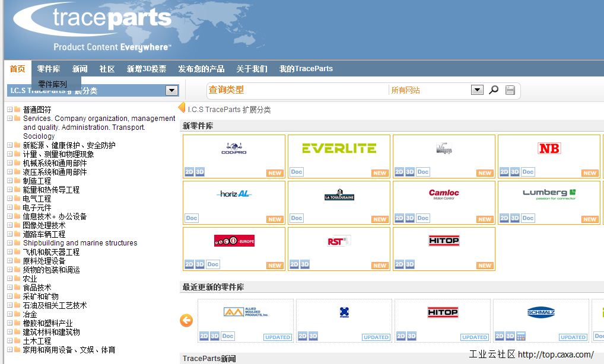The image size is (604, 364).
Task: Click the collapse triangle beside I.C.S TraceParts heading
Action: coord(182,108)
